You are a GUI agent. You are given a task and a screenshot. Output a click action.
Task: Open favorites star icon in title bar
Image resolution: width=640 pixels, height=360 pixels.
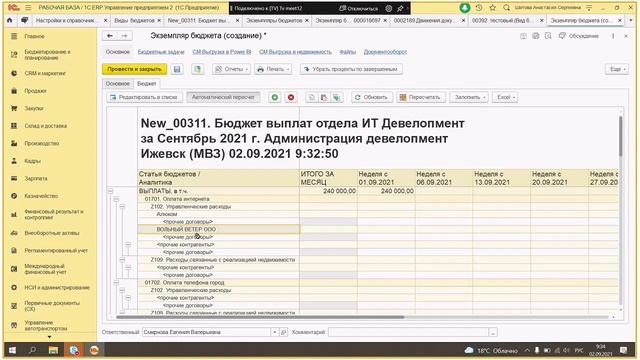coord(493,8)
